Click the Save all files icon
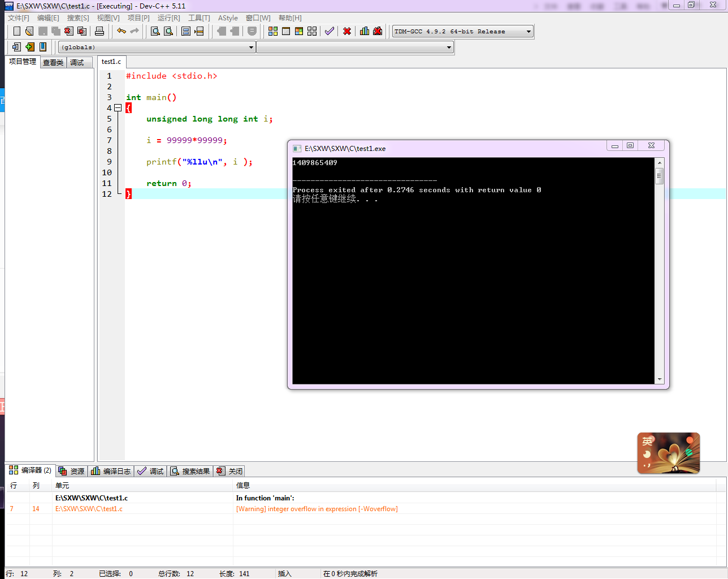Image resolution: width=728 pixels, height=579 pixels. [56, 31]
